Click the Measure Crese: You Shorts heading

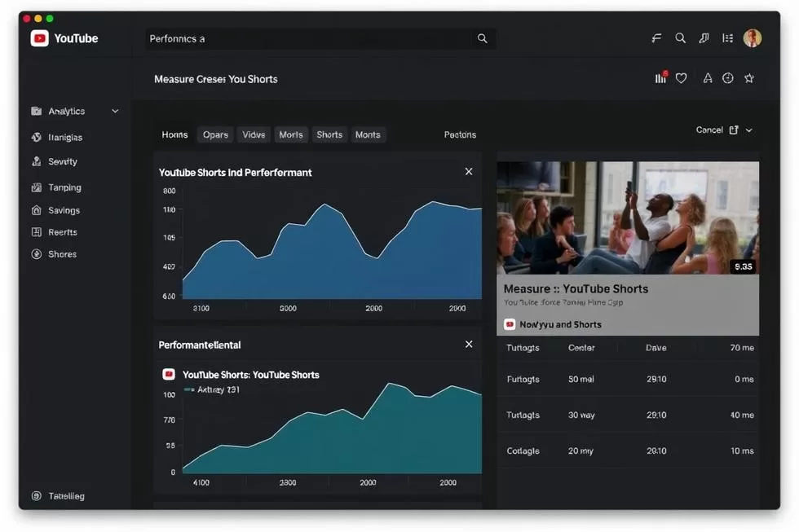(x=216, y=79)
